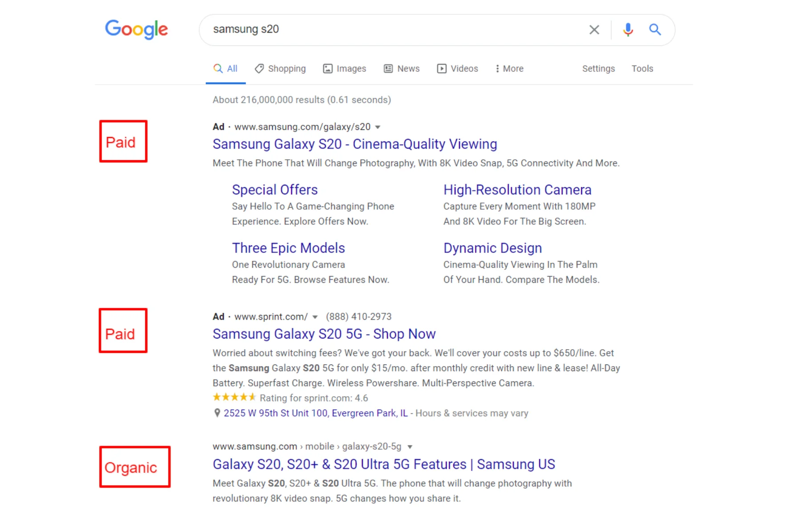Screen dimensions: 812x513
Task: Open the Special Offers sitelink
Action: point(275,189)
